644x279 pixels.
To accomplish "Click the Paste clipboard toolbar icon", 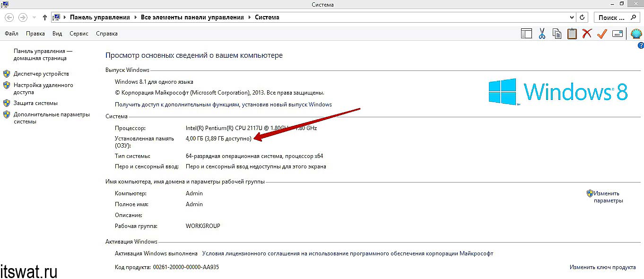I will (x=572, y=34).
